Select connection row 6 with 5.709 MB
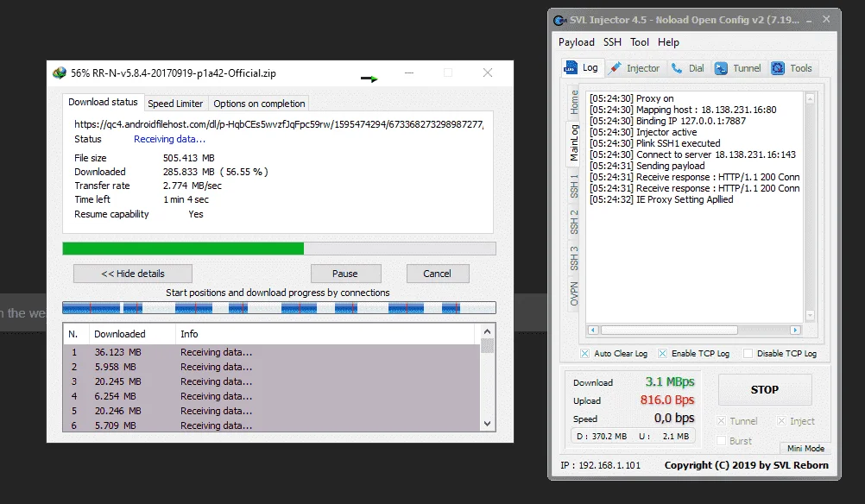The height and width of the screenshot is (504, 865). coord(272,425)
